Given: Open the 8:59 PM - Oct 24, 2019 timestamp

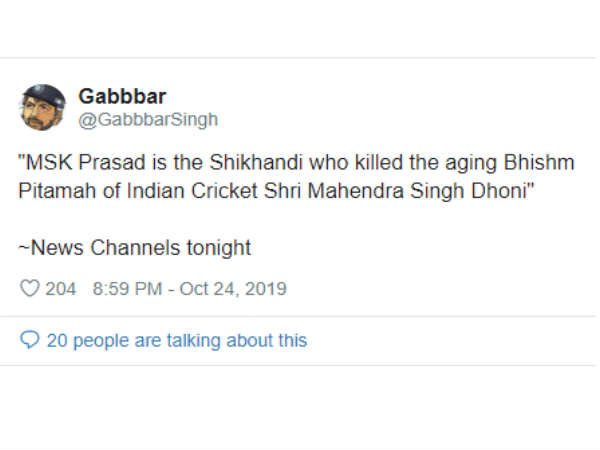Looking at the screenshot, I should point(189,289).
